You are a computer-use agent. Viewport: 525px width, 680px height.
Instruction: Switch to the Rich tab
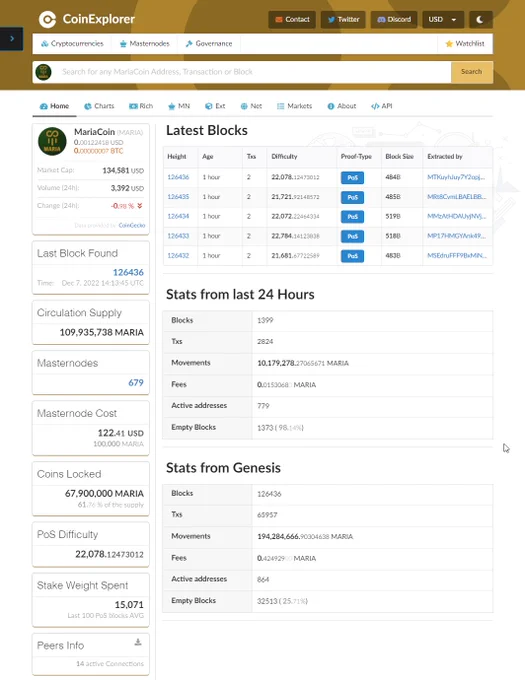tap(141, 106)
